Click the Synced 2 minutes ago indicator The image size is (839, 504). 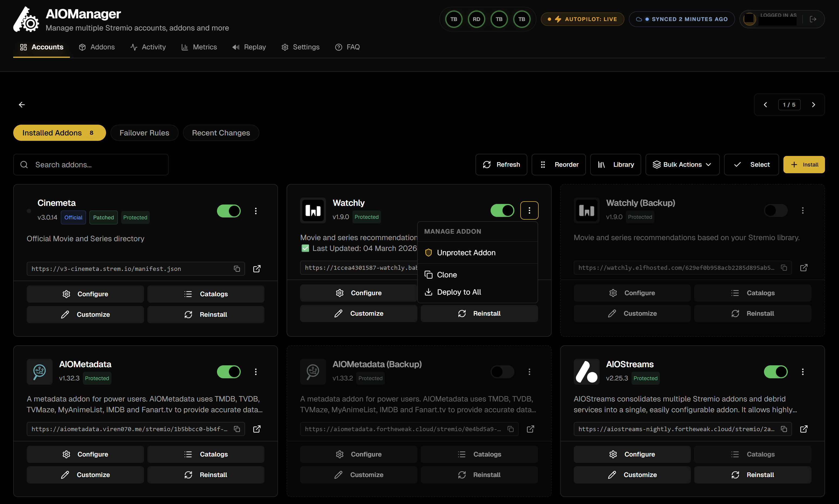click(x=682, y=19)
